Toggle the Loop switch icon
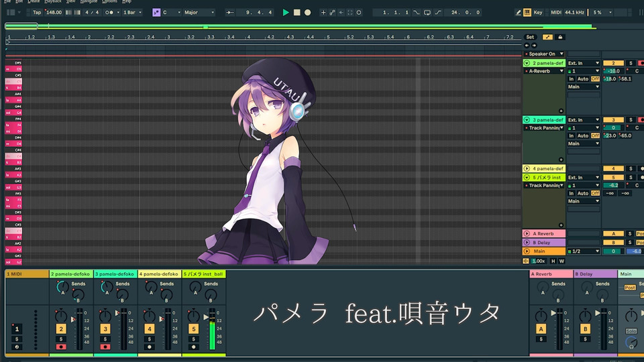Screen dimensions: 644x362 click(427, 12)
